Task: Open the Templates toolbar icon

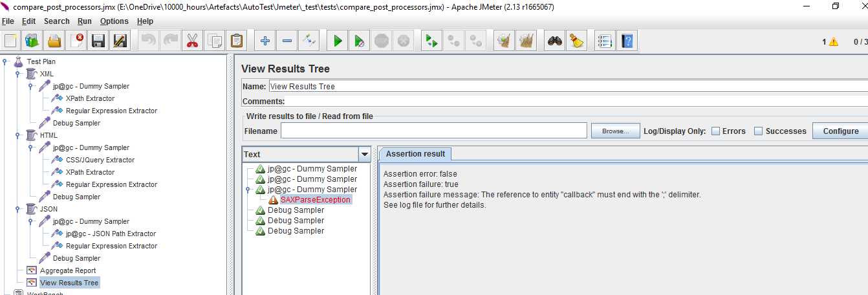Action: [32, 41]
